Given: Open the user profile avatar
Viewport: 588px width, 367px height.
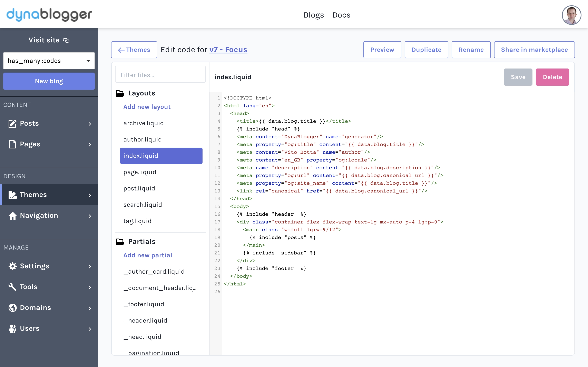Looking at the screenshot, I should (x=571, y=15).
